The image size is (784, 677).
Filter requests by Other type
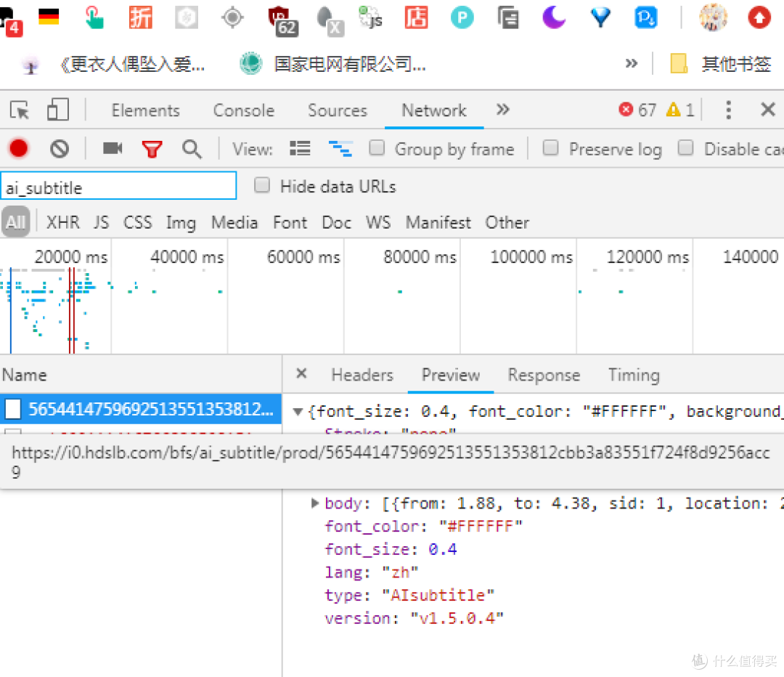click(507, 222)
